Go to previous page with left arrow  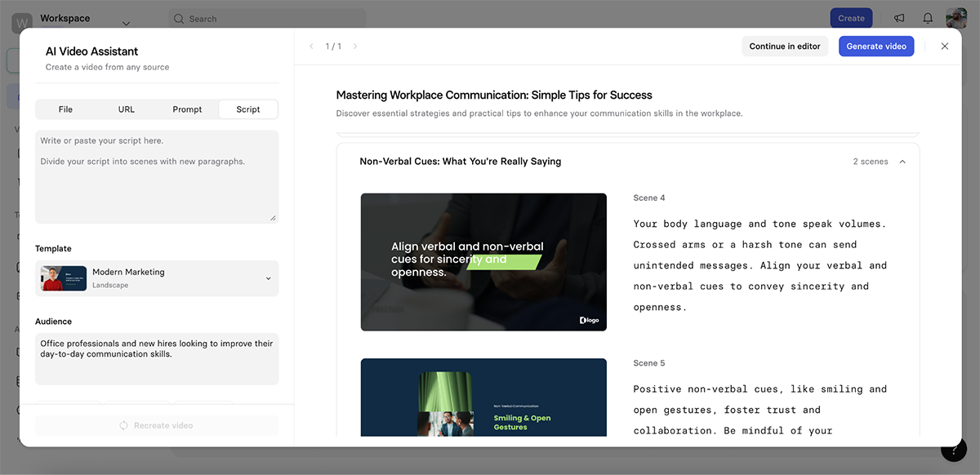(x=310, y=46)
